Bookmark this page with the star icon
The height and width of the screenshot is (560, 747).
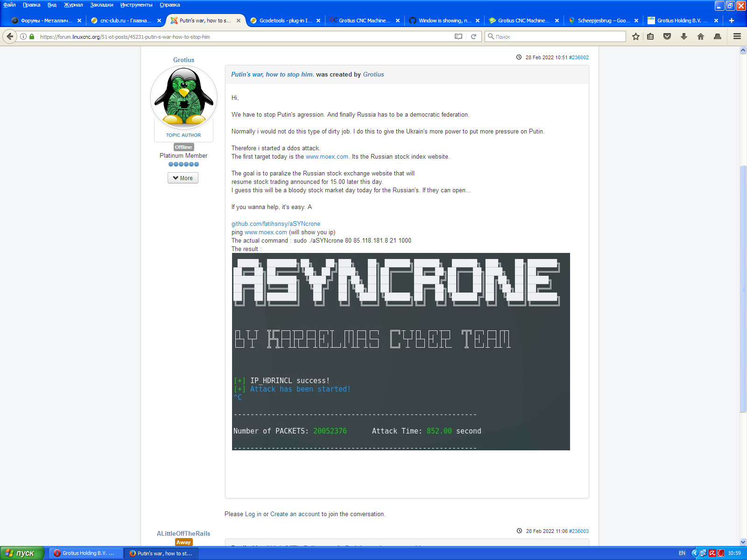(x=635, y=36)
